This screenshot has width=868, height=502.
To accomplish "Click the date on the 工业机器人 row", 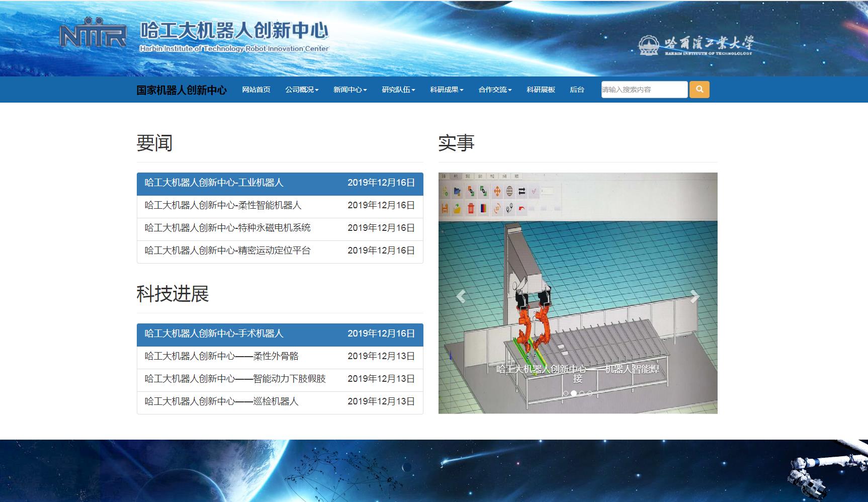I will [x=381, y=183].
